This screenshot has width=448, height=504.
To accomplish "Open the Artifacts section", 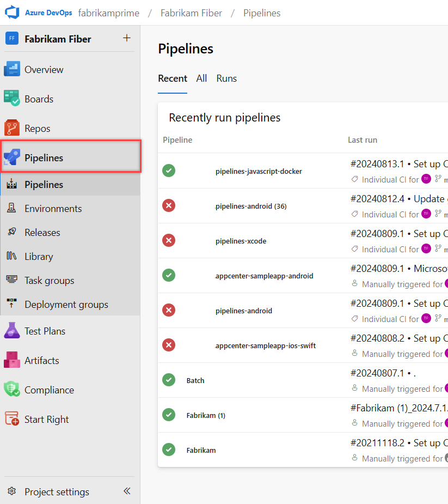I will coord(40,360).
